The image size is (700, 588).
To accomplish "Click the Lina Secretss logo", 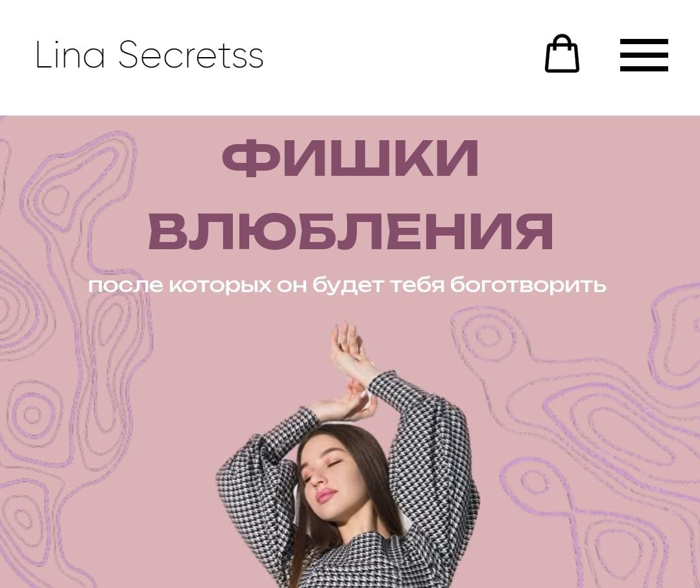I will [x=149, y=55].
